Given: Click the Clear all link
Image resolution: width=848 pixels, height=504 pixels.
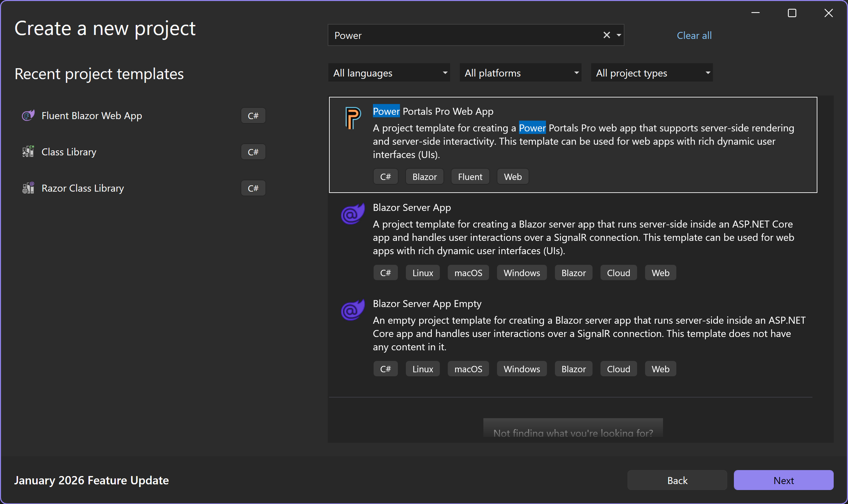Looking at the screenshot, I should [x=694, y=35].
